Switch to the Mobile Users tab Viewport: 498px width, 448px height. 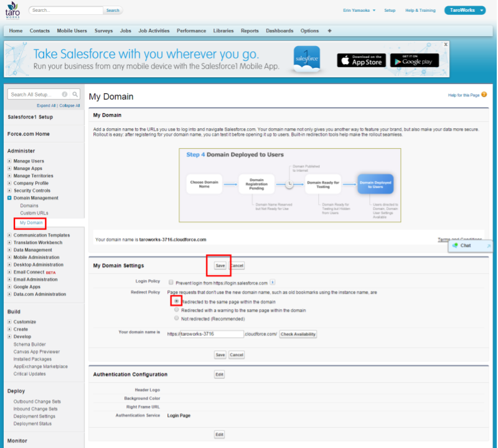point(72,30)
